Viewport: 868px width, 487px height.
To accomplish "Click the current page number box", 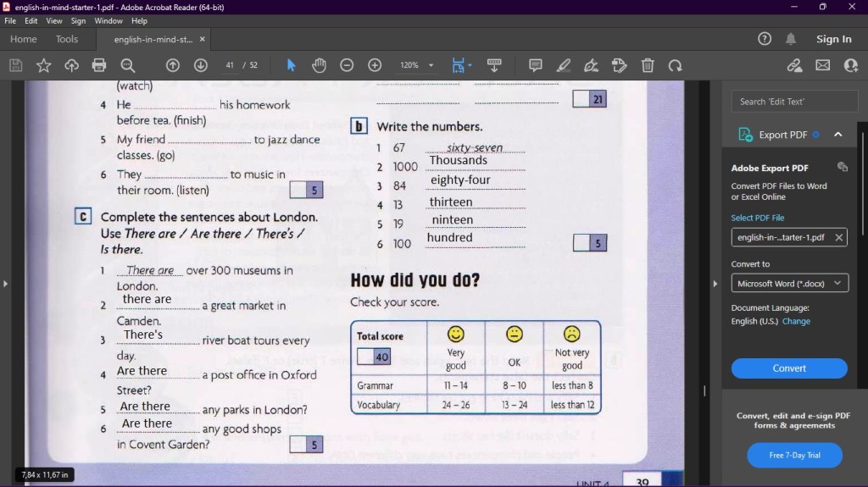I will tap(230, 65).
